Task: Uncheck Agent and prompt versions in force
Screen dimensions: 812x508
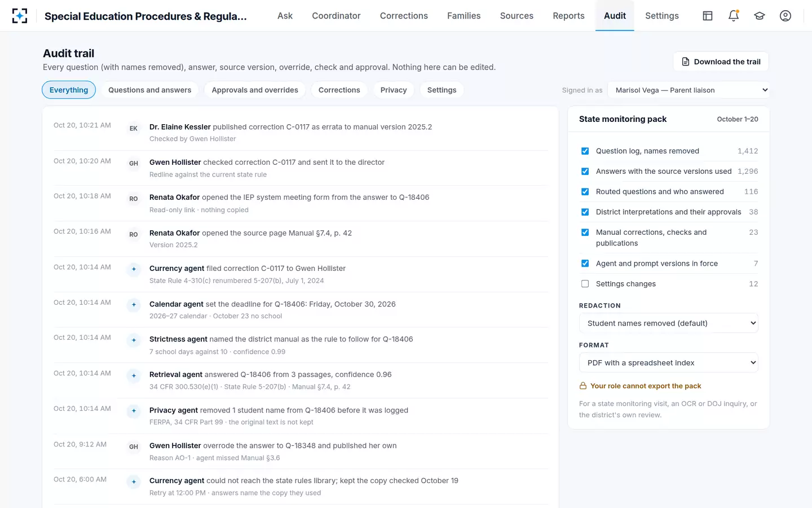Action: tap(585, 264)
